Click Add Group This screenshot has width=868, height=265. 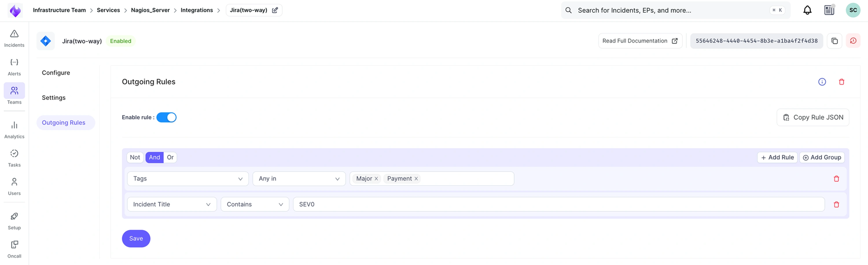[x=822, y=157]
